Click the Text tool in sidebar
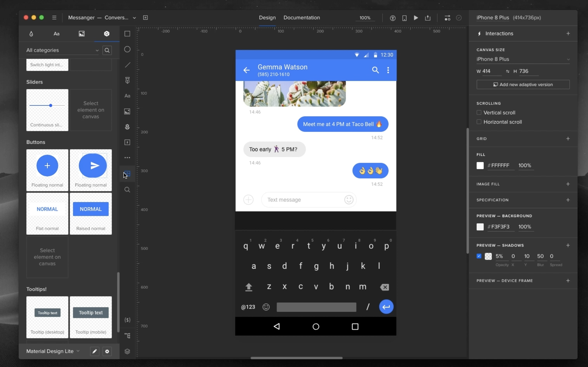The width and height of the screenshot is (588, 367). tap(127, 96)
